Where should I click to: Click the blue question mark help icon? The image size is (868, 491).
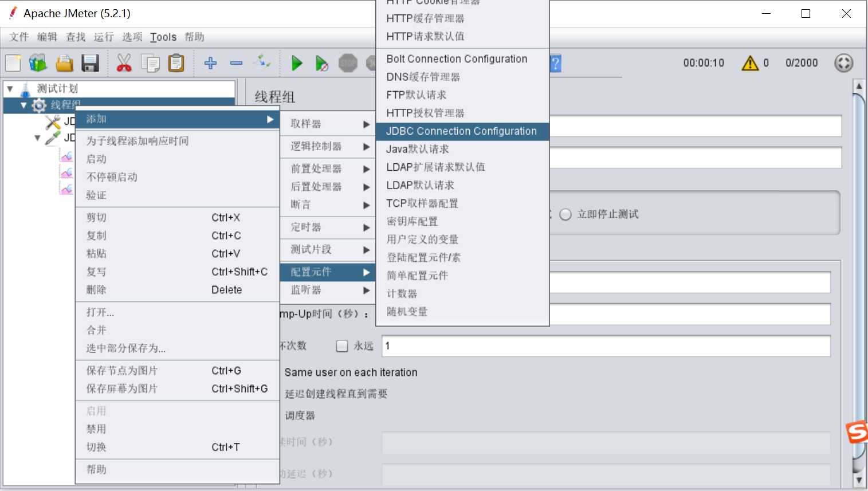tap(555, 63)
